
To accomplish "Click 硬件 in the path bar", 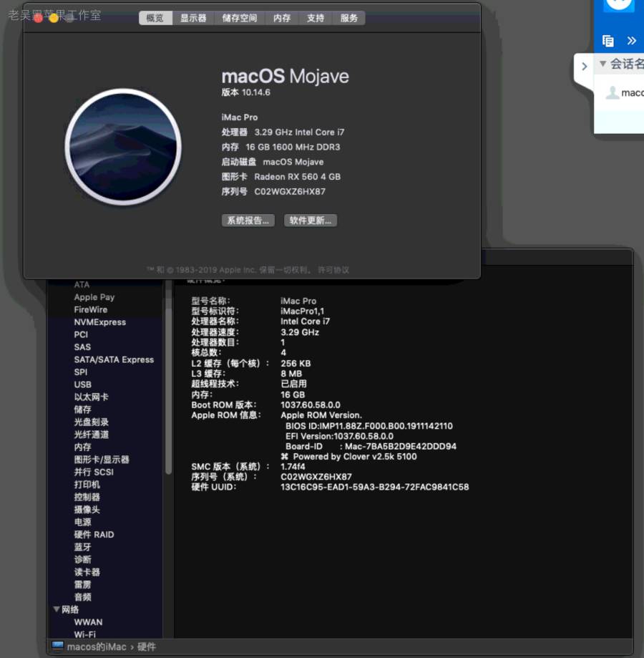I will 146,647.
